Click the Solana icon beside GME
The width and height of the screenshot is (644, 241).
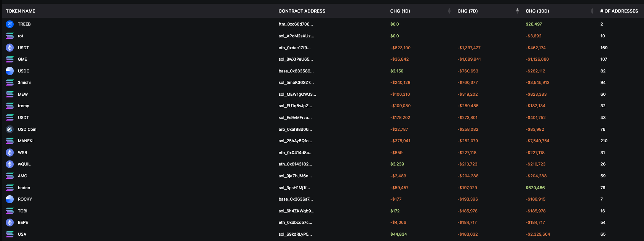(10, 59)
